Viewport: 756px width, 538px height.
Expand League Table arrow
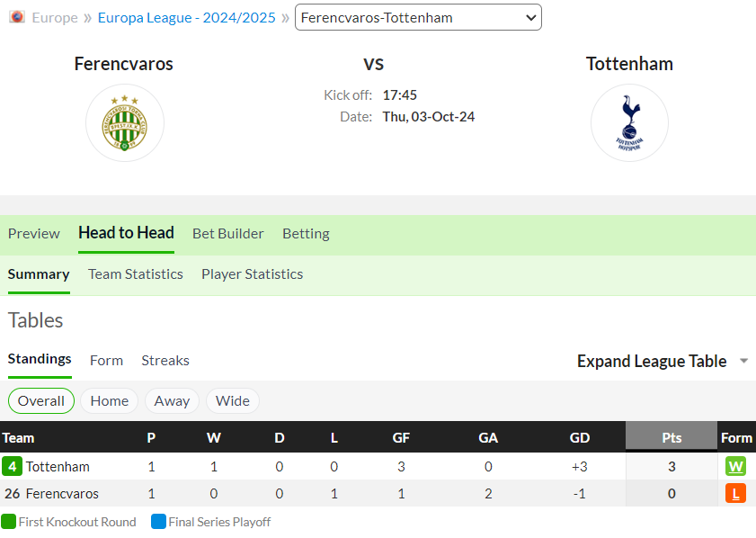tap(743, 362)
